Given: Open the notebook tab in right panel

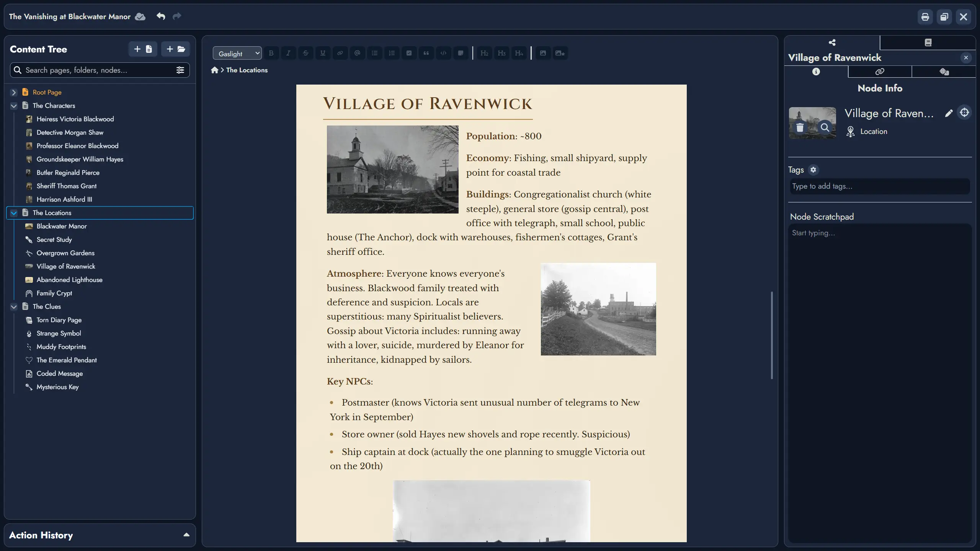Looking at the screenshot, I should coord(928,42).
